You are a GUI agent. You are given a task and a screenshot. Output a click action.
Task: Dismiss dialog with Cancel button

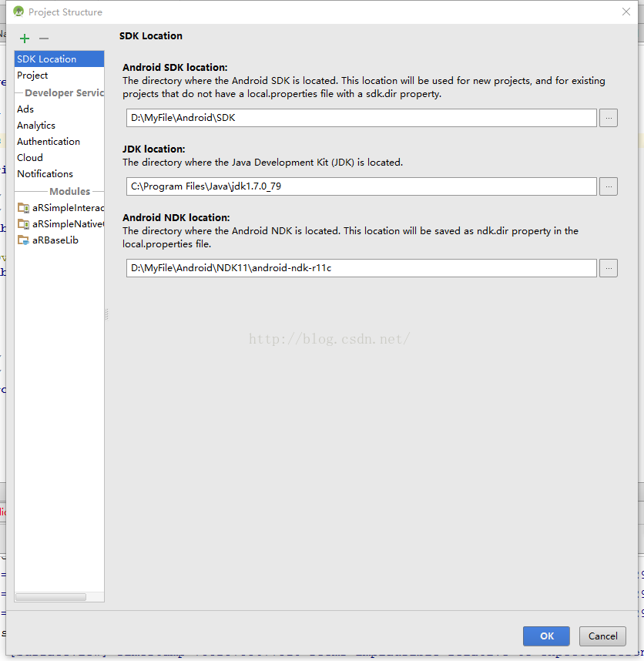602,636
